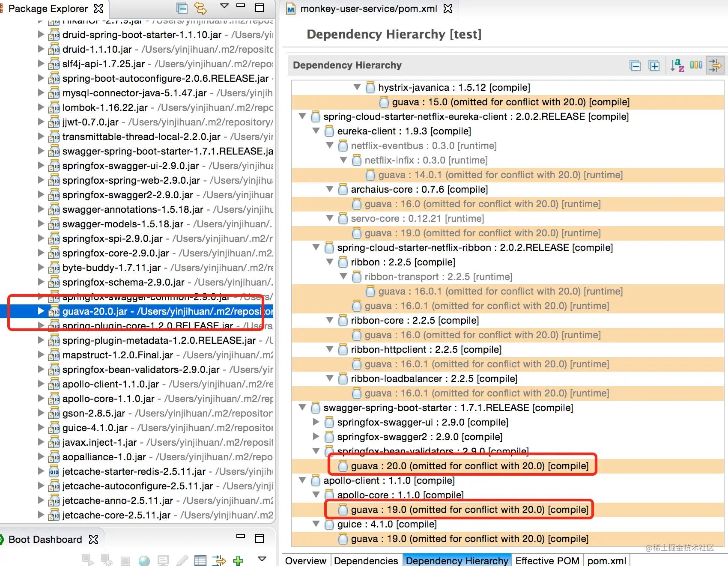This screenshot has height=566, width=728.
Task: Collapse all in Package Explorer toolbar
Action: coord(182,8)
